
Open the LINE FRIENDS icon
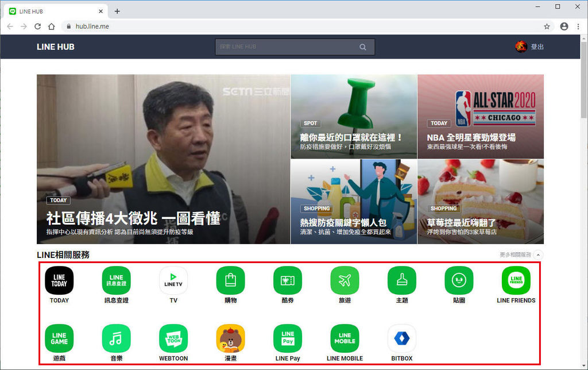[x=516, y=280]
